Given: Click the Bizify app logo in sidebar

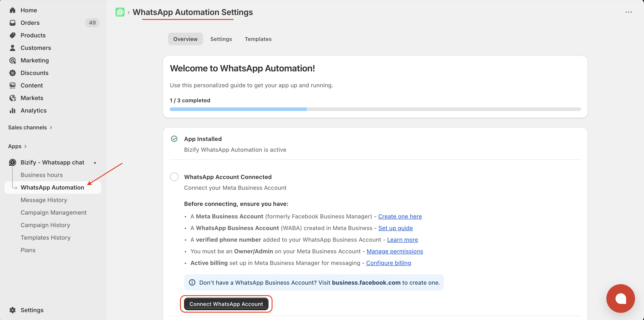Looking at the screenshot, I should (x=13, y=162).
